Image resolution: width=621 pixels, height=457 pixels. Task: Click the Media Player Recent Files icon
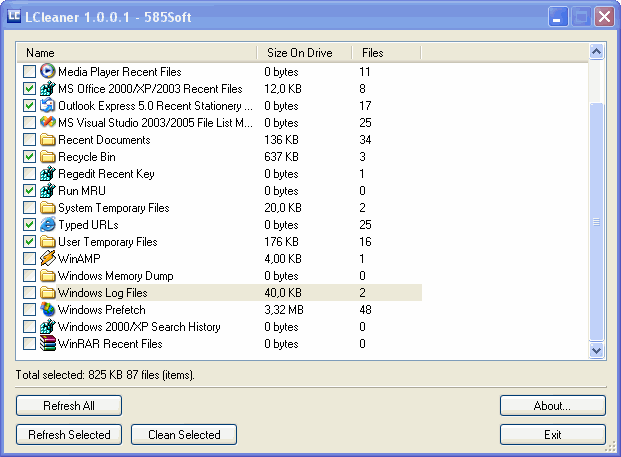tap(48, 71)
